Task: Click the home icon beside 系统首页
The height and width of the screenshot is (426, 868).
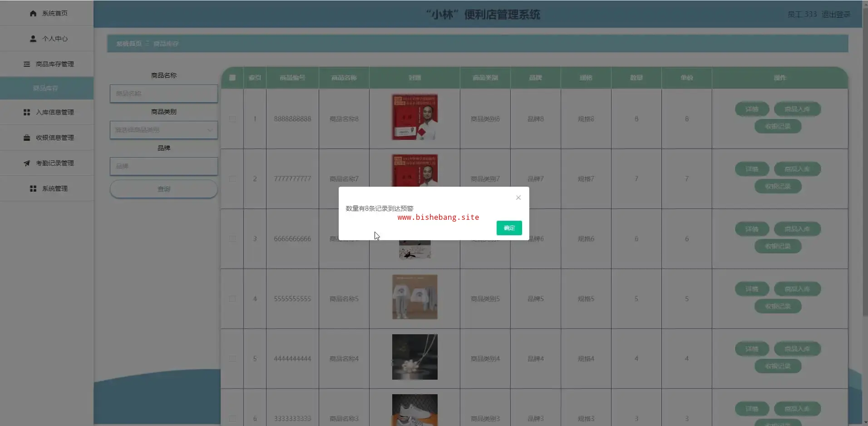Action: (33, 14)
